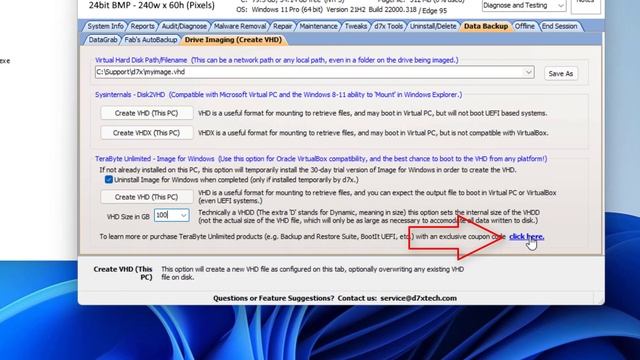Click the Data Backup tab
Image resolution: width=640 pixels, height=360 pixels.
point(486,26)
